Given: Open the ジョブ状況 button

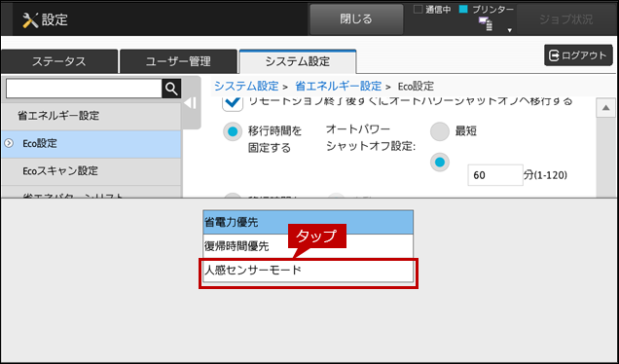Looking at the screenshot, I should tap(565, 18).
